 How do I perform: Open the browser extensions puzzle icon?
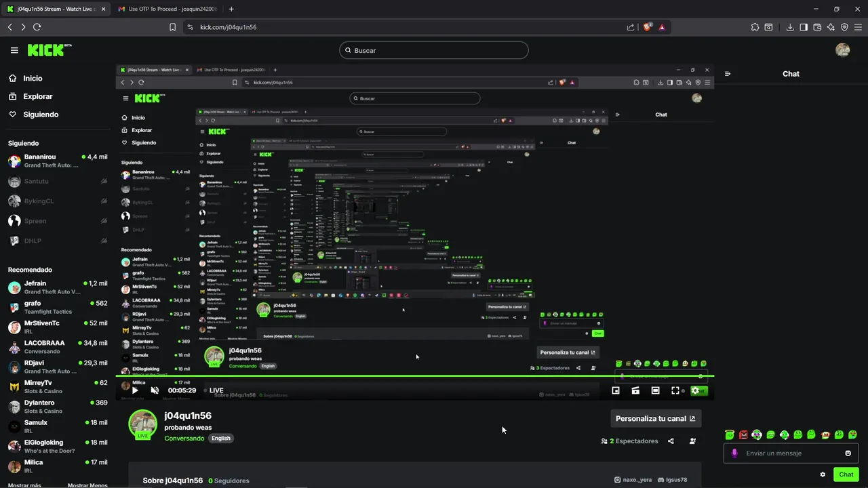pos(755,27)
